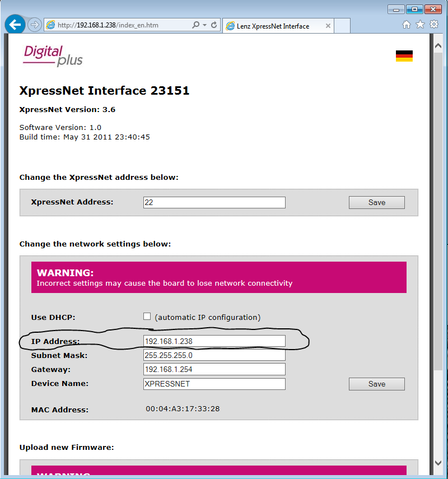Switch language using the German flag
Image resolution: width=448 pixels, height=479 pixels.
coord(404,55)
